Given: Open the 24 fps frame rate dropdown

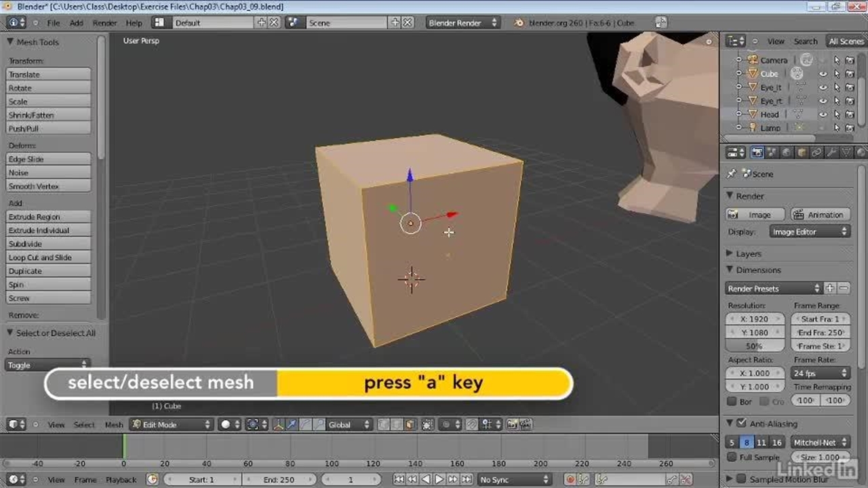Looking at the screenshot, I should (821, 373).
